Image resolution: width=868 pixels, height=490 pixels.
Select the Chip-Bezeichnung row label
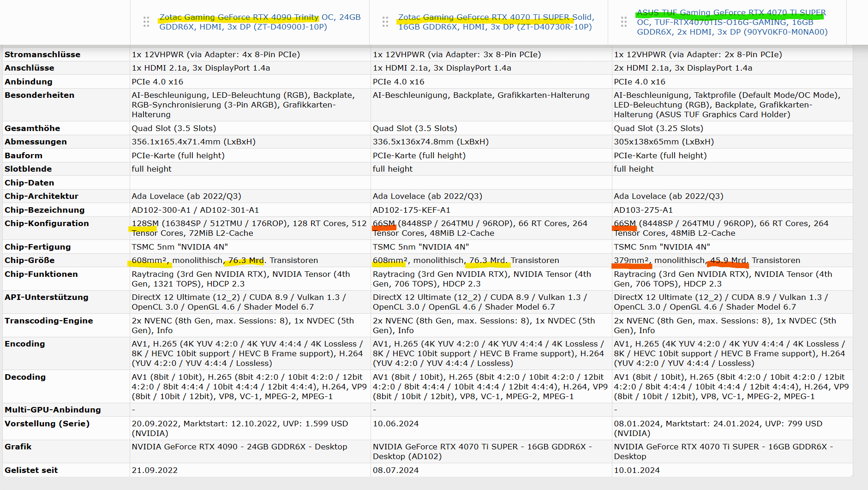[x=45, y=210]
